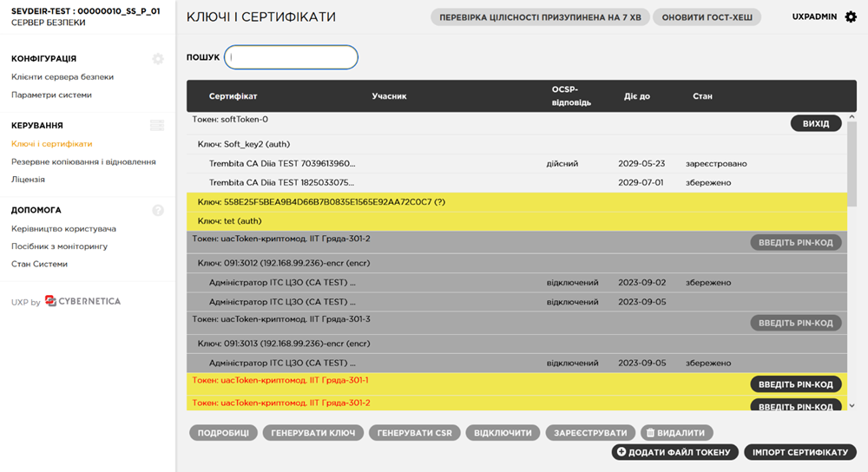Viewport: 868px width, 472px height.
Task: Click the Help section question mark icon
Action: (x=157, y=210)
